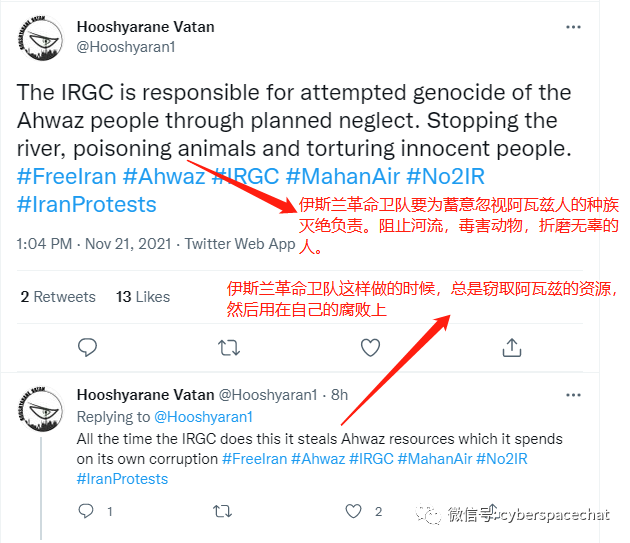630x543 pixels.
Task: Open the #No2IR hashtag in reply tweet
Action: tap(501, 459)
